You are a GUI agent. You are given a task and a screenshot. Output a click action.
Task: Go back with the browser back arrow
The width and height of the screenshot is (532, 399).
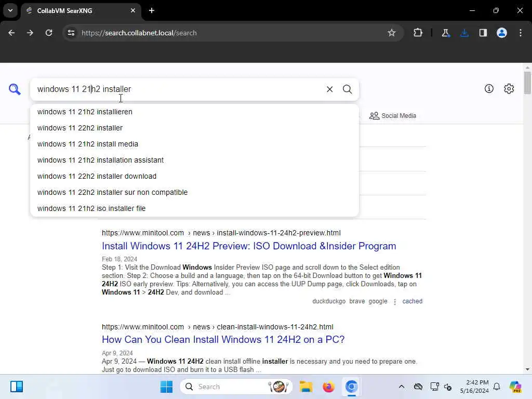pyautogui.click(x=11, y=33)
